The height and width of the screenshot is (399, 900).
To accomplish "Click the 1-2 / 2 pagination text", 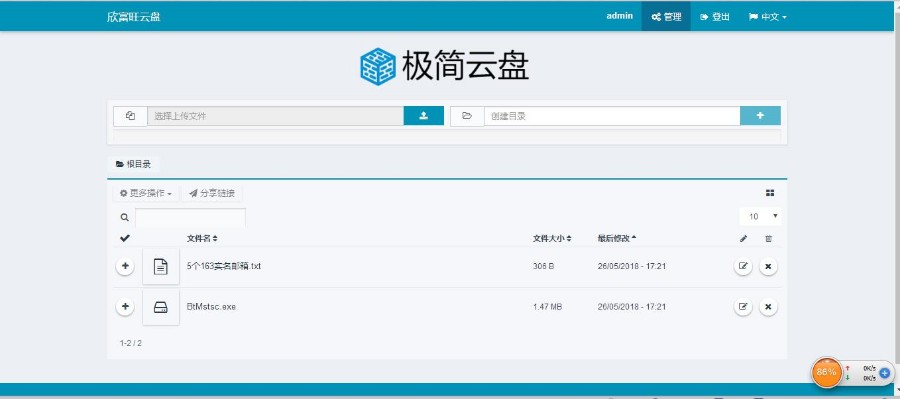I will [131, 343].
